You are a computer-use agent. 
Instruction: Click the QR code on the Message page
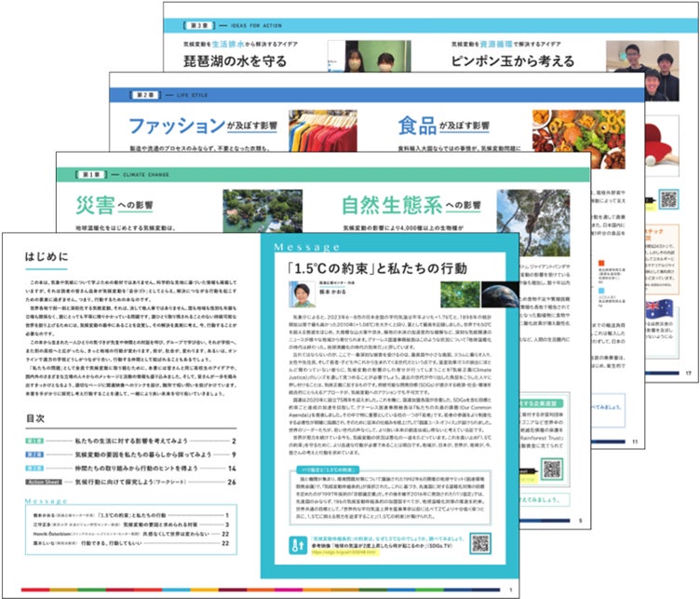480,543
